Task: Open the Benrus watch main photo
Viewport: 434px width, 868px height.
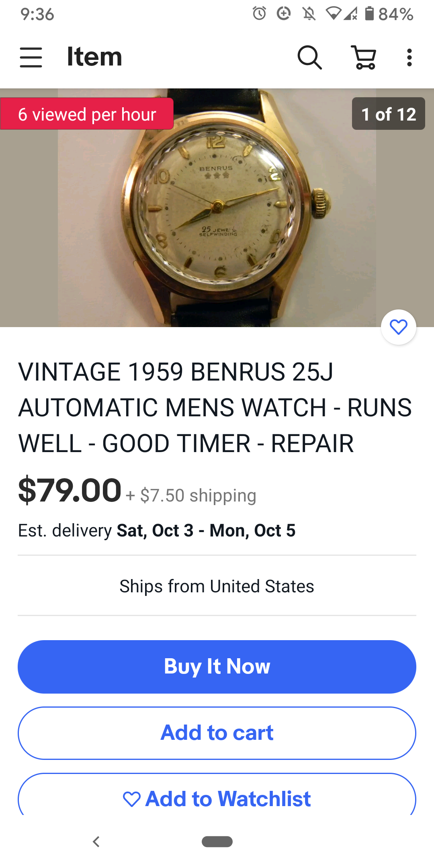Action: [x=217, y=208]
